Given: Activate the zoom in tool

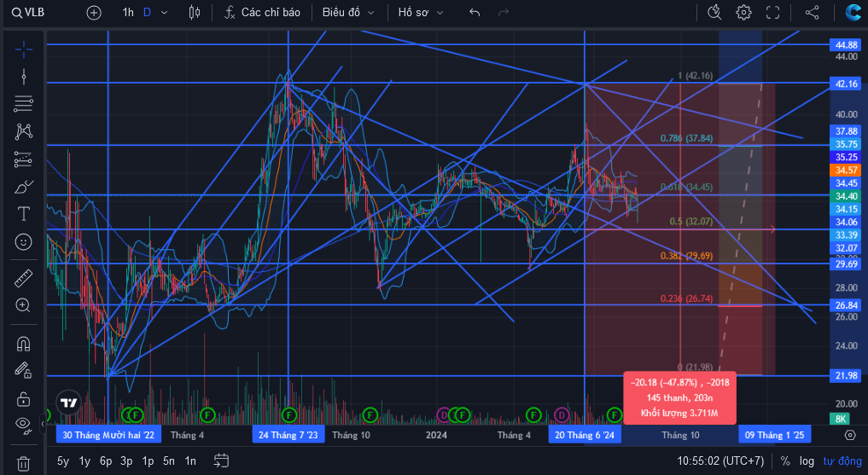Looking at the screenshot, I should pos(23,305).
